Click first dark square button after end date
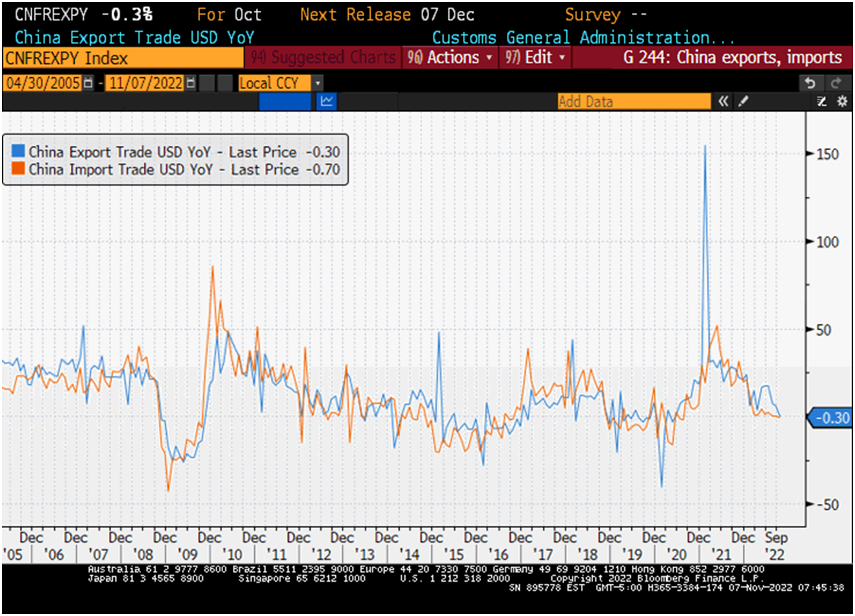 pyautogui.click(x=206, y=83)
